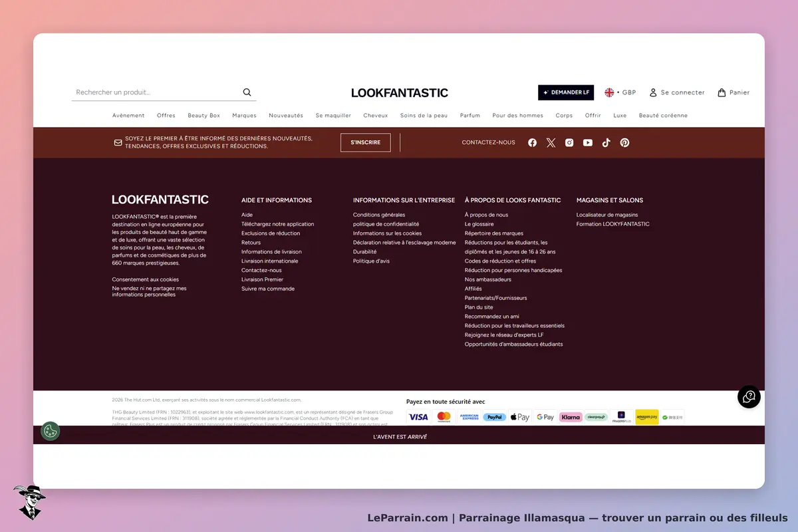Open the Offres menu
Image resolution: width=798 pixels, height=532 pixels.
tap(166, 115)
